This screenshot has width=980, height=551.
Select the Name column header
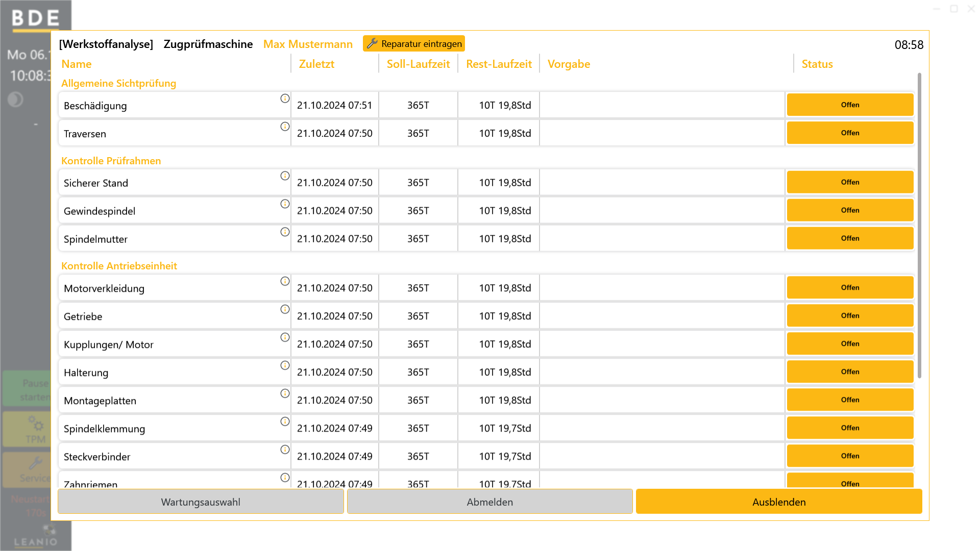[77, 64]
